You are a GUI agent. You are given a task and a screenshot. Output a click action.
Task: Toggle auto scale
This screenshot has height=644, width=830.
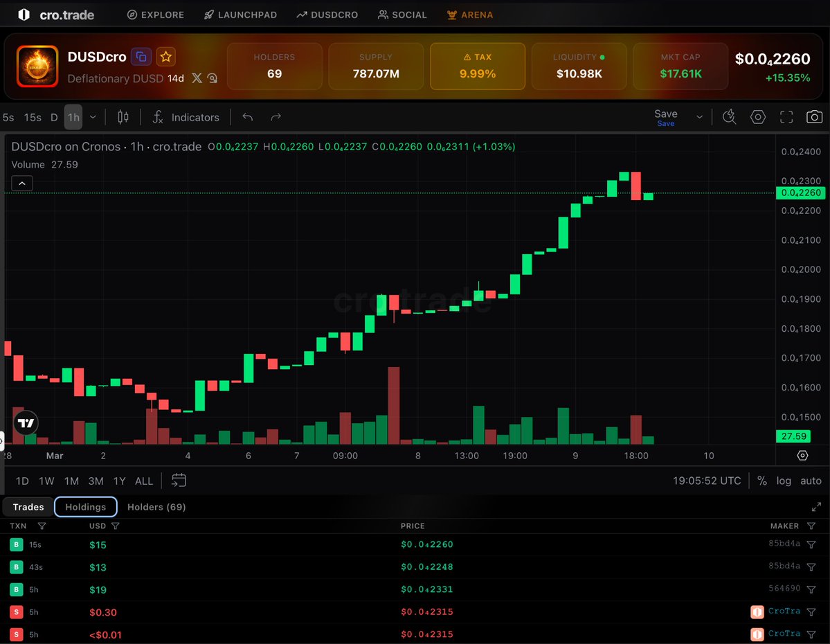tap(811, 481)
